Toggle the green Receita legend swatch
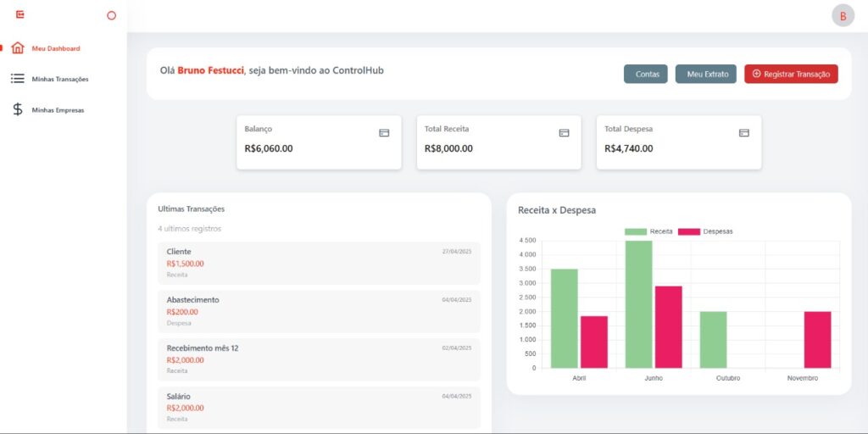Screen dimensions: 868x434 point(635,231)
